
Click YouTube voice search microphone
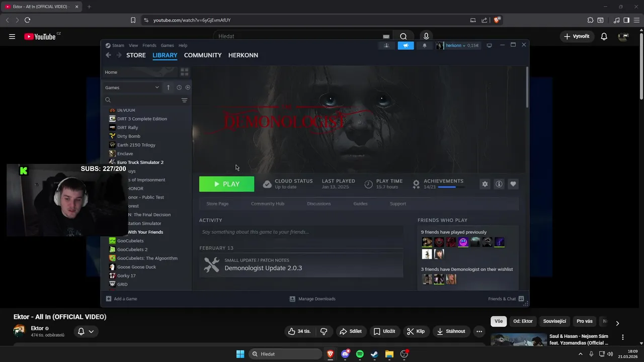426,36
